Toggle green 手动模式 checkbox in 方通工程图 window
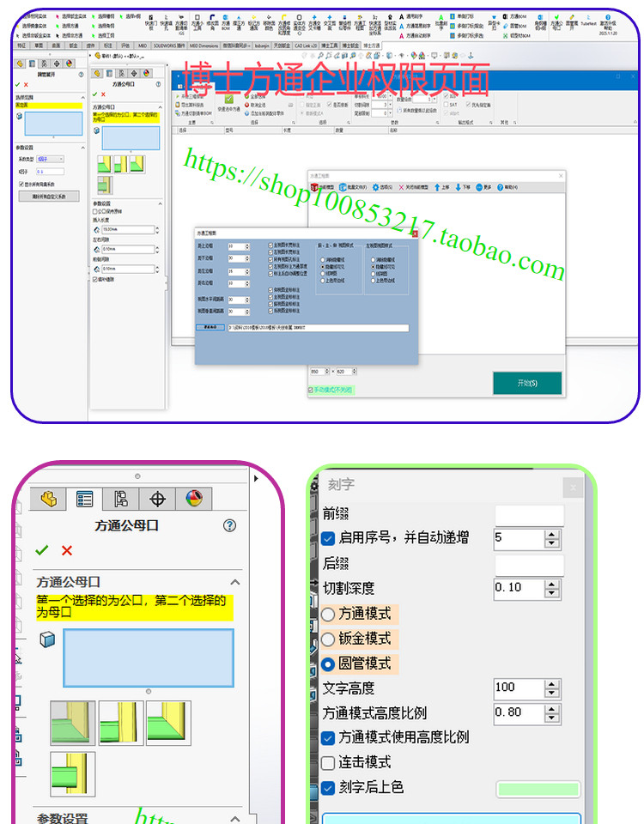 [311, 390]
